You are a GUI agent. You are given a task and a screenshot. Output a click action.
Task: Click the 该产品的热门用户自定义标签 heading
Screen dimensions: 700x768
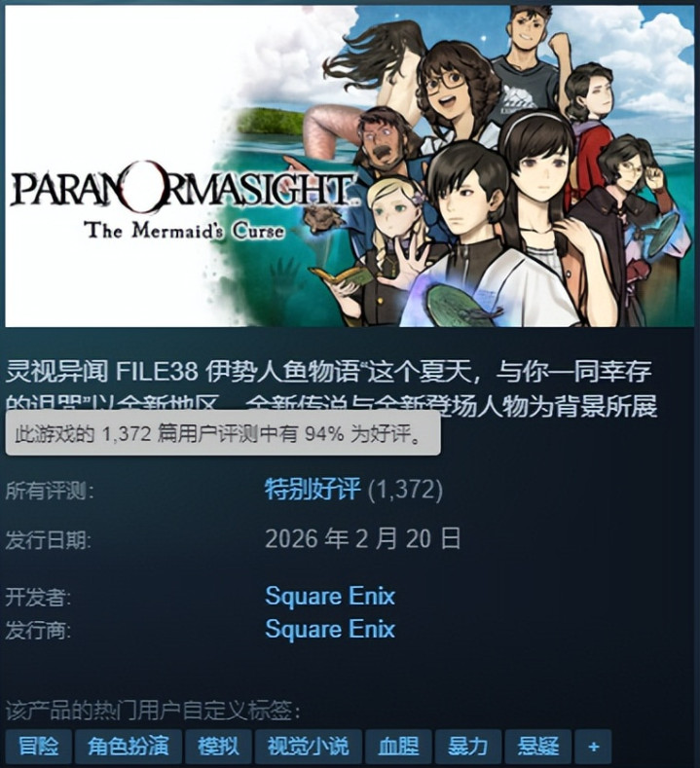coord(153,712)
